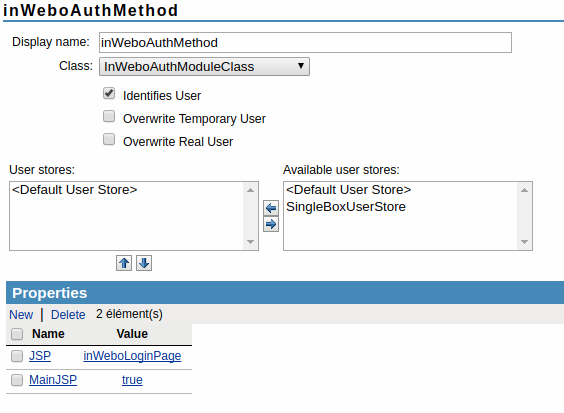This screenshot has height=413, width=564.
Task: Click User stores list scroll-down arrow
Action: [x=251, y=242]
